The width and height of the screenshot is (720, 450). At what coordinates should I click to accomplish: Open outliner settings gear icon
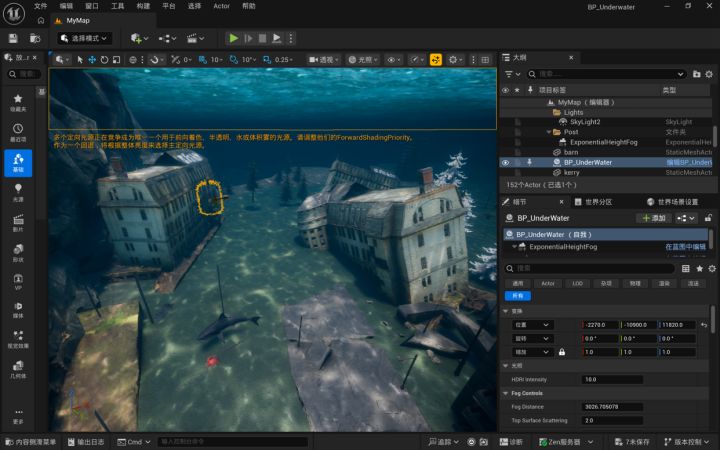point(709,74)
